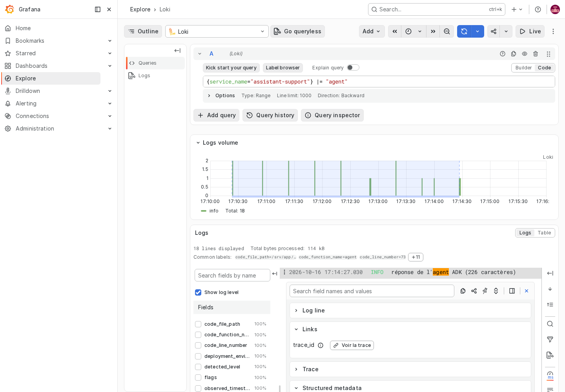
Task: Open the Loki data source dropdown
Action: click(217, 31)
